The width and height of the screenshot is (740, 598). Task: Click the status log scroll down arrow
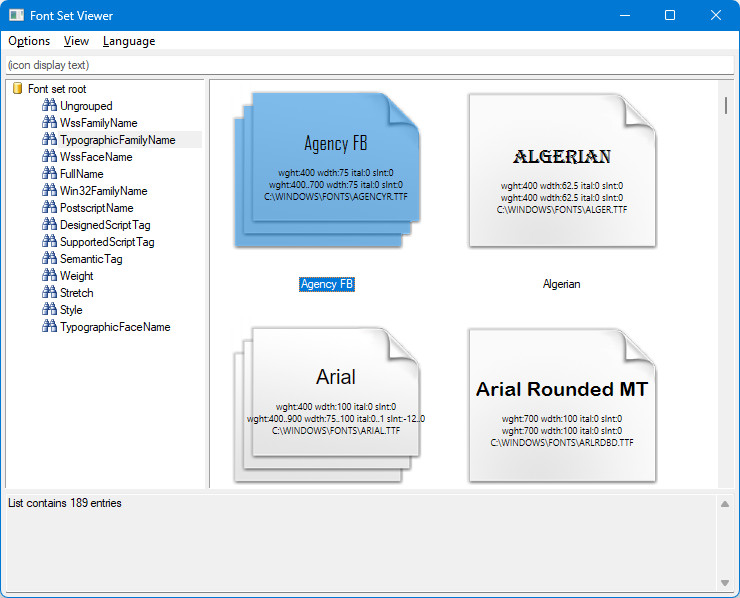coord(725,583)
